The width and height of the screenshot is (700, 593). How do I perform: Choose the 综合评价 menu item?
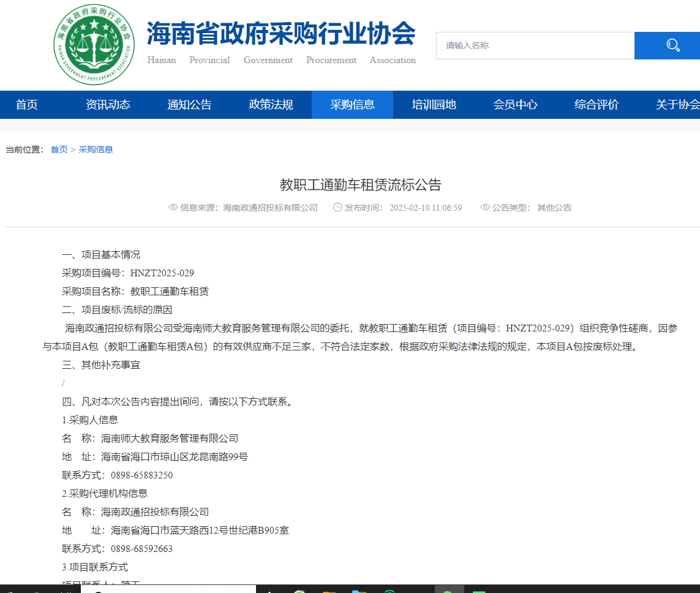(x=597, y=105)
